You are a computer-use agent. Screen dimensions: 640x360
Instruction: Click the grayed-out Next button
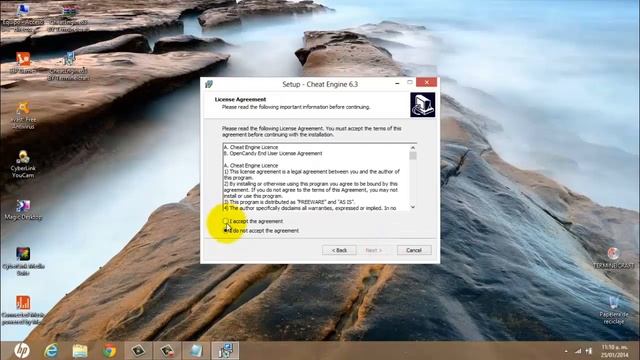[373, 250]
